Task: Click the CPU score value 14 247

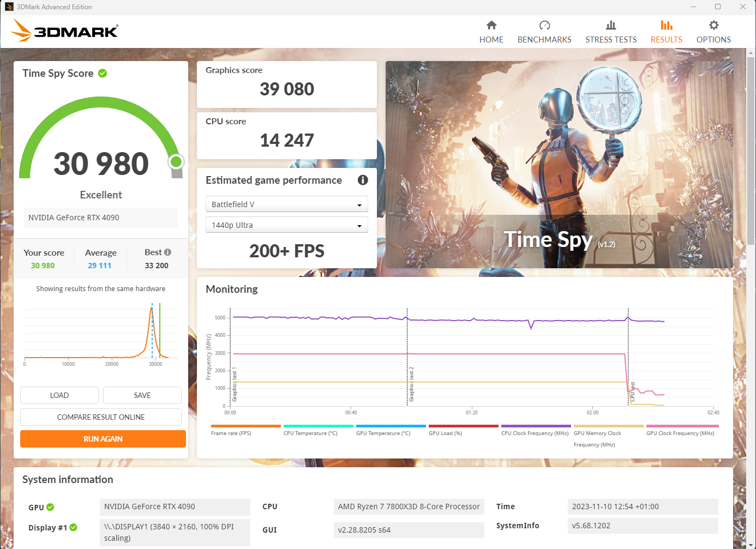Action: pos(287,140)
